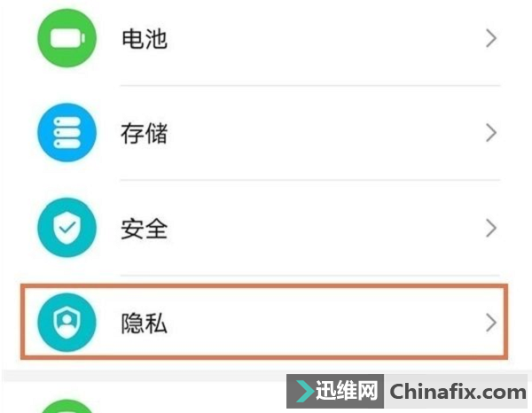This screenshot has height=413, width=532.
Task: Tap the privacy shield person icon
Action: click(66, 322)
